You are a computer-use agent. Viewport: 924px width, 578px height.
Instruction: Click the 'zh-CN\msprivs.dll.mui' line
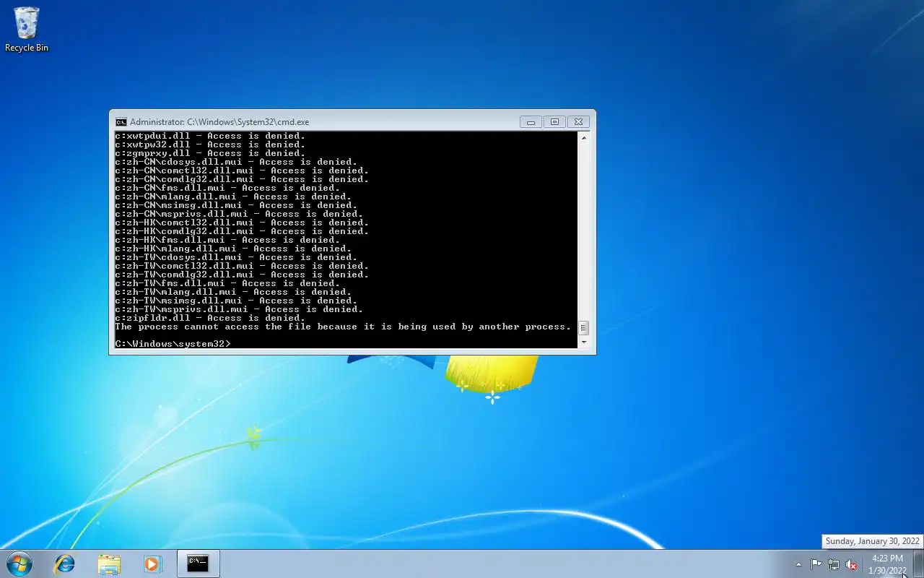click(x=239, y=214)
